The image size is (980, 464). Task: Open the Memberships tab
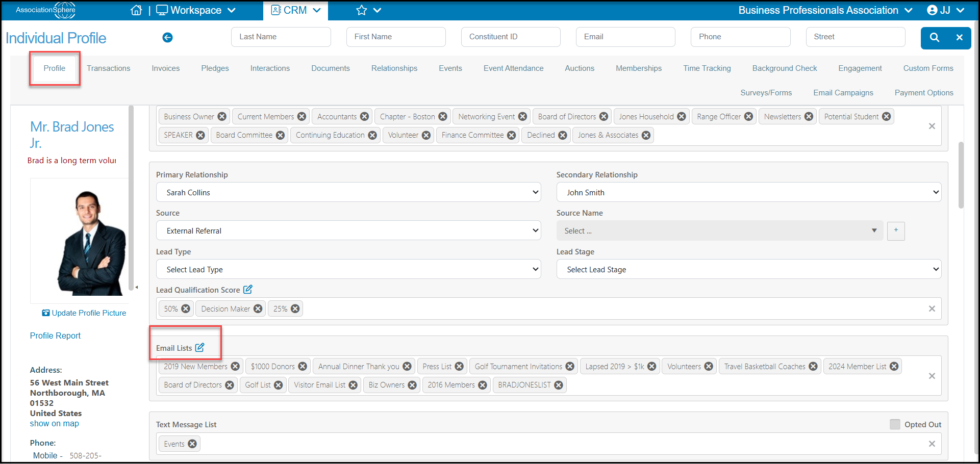639,68
